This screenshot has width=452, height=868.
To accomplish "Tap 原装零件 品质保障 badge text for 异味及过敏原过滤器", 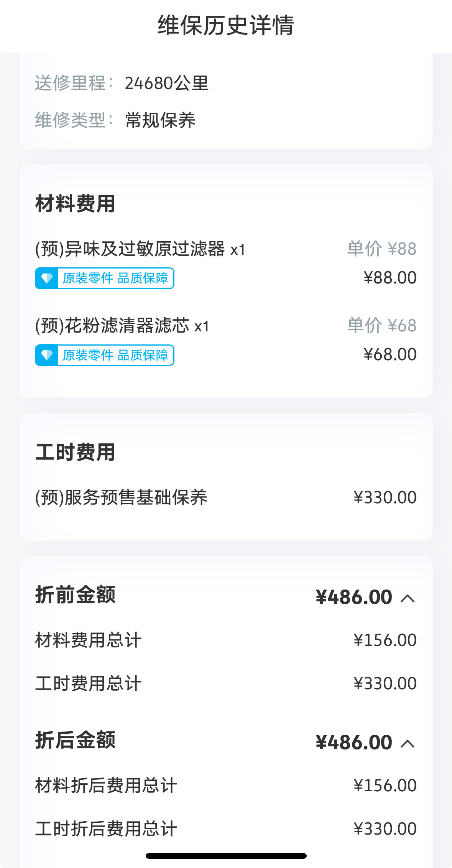I will coord(115,278).
